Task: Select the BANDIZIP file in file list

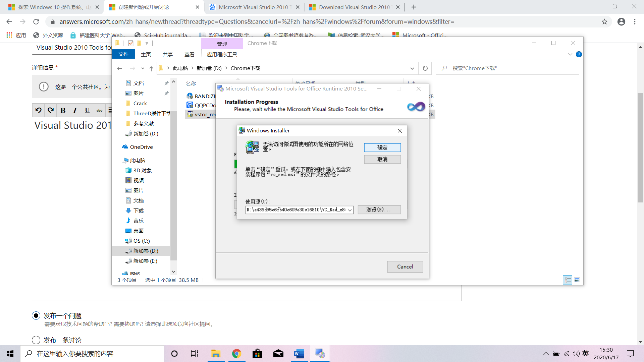Action: point(201,96)
